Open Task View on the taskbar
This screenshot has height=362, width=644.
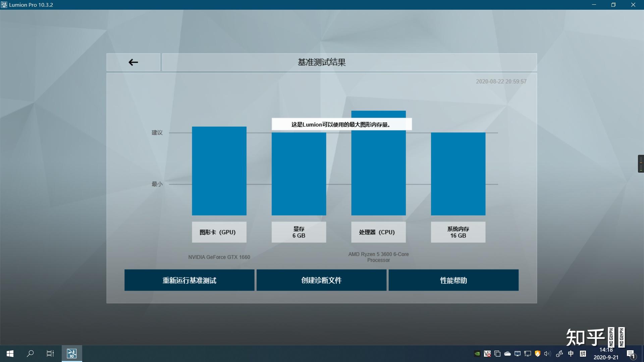50,354
